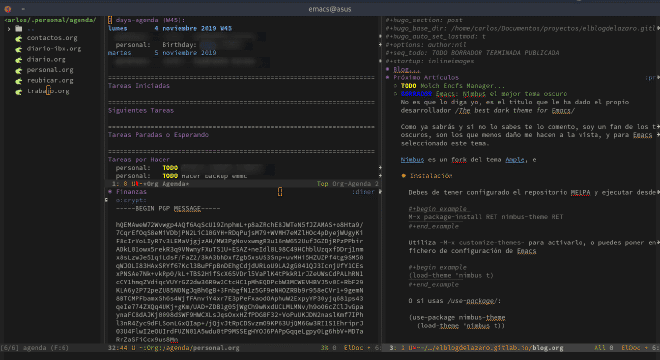The width and height of the screenshot is (660, 360).
Task: Click the lunes 4 noviembre 2019 date line
Action: pos(170,28)
